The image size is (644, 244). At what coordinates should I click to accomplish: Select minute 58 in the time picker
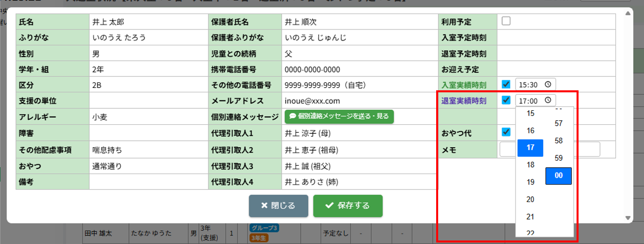click(x=559, y=141)
